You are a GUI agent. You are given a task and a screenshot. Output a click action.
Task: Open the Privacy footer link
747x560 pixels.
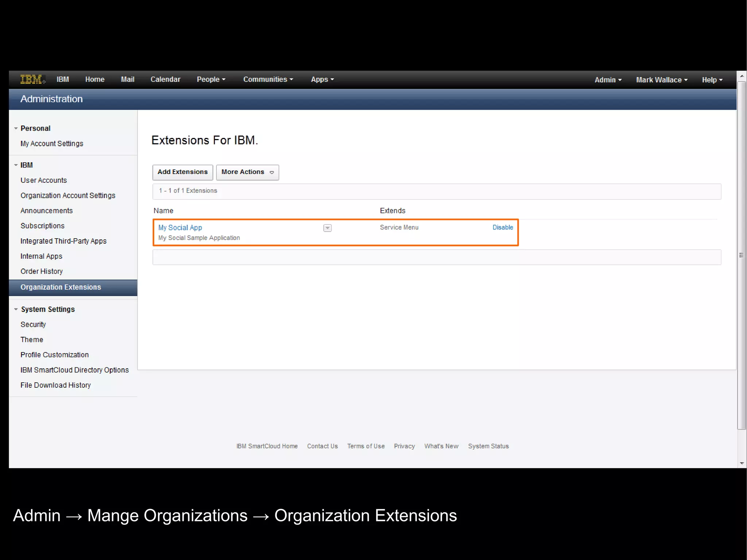click(405, 446)
